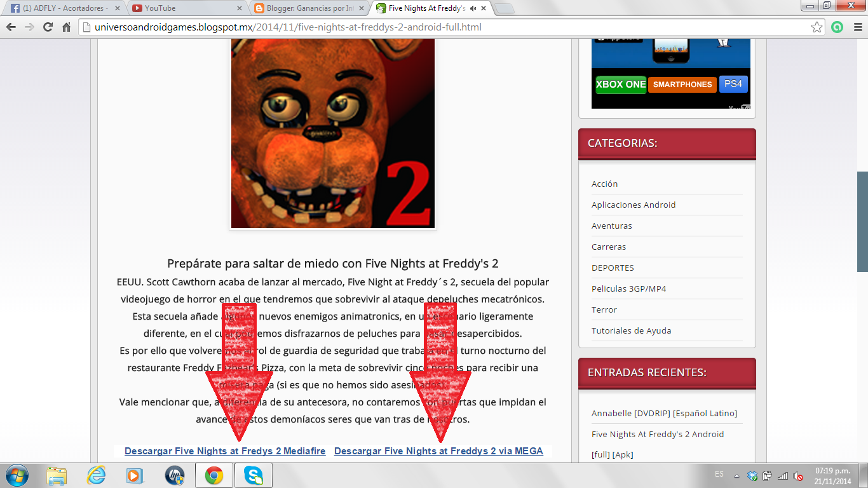Open Descargar Five Nights at Freddys 2 via MEGA
Viewport: 868px width, 488px height.
(x=438, y=451)
